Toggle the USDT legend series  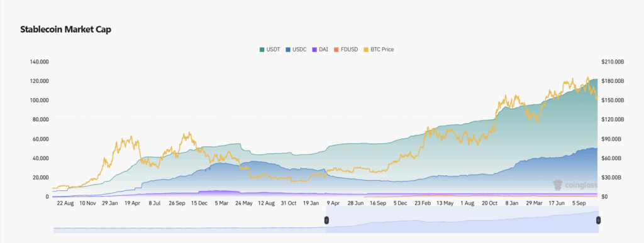(269, 50)
